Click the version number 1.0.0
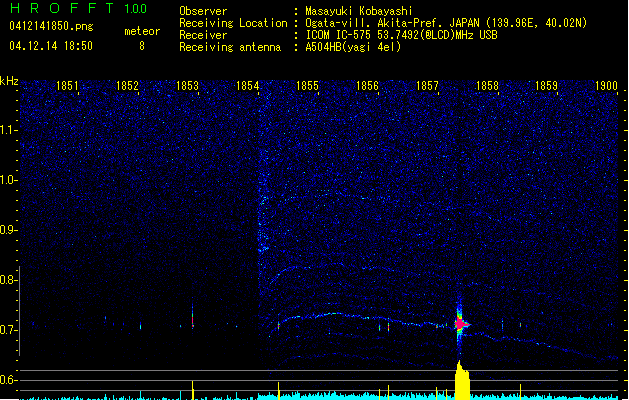The height and width of the screenshot is (400, 629). tap(135, 9)
